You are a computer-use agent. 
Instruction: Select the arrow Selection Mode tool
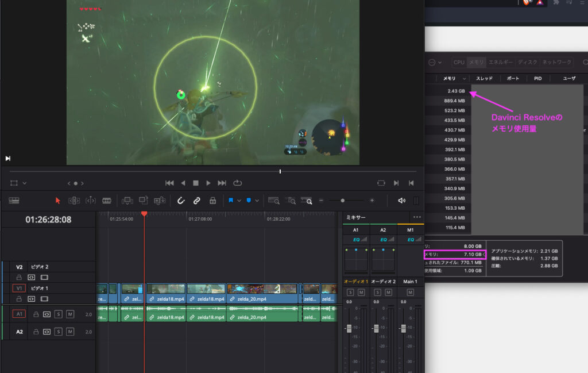[58, 201]
